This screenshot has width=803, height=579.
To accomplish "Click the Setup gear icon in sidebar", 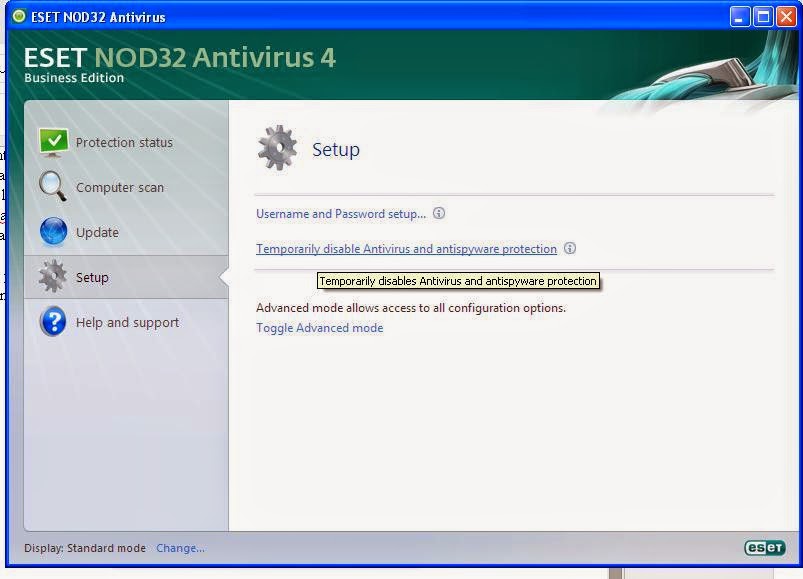I will (52, 276).
